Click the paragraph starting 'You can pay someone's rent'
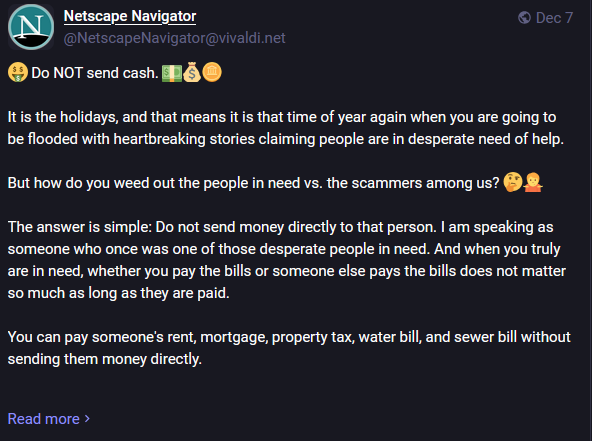 pyautogui.click(x=289, y=348)
